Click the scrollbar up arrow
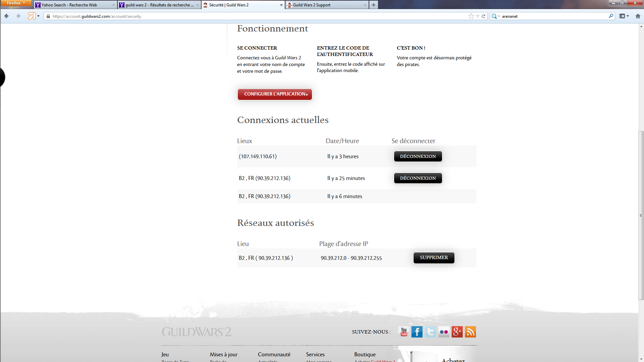Screen dimensions: 644x362 [641, 26]
